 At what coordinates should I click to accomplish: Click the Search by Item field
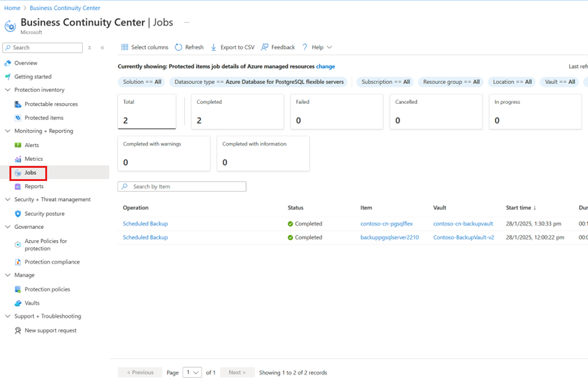coord(182,187)
